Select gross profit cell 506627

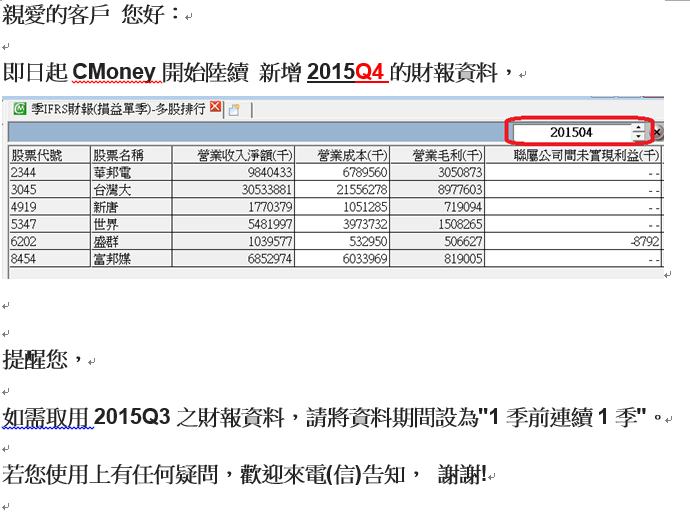[437, 241]
